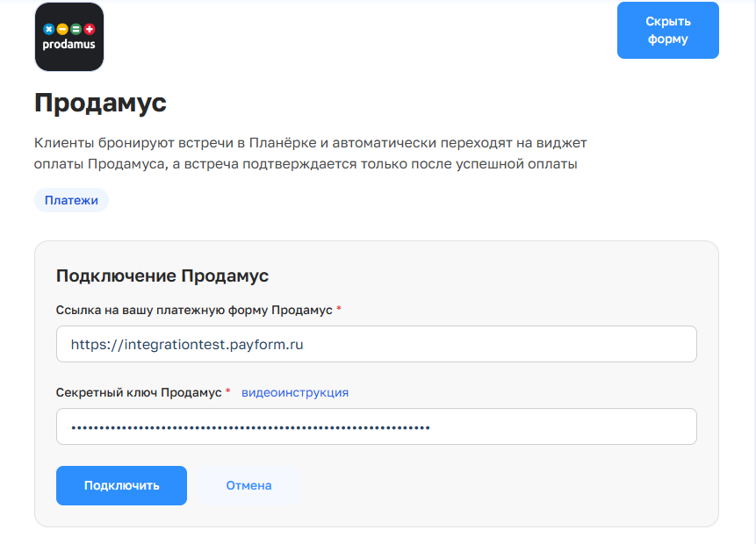
Task: Click the required asterisk beside secret key label
Action: tap(228, 392)
